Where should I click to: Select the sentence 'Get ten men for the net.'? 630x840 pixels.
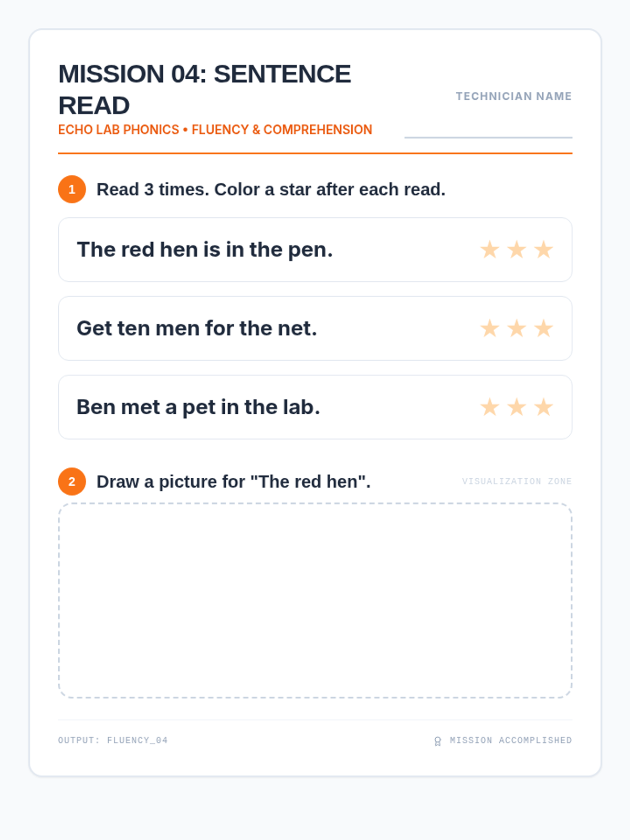pos(197,329)
